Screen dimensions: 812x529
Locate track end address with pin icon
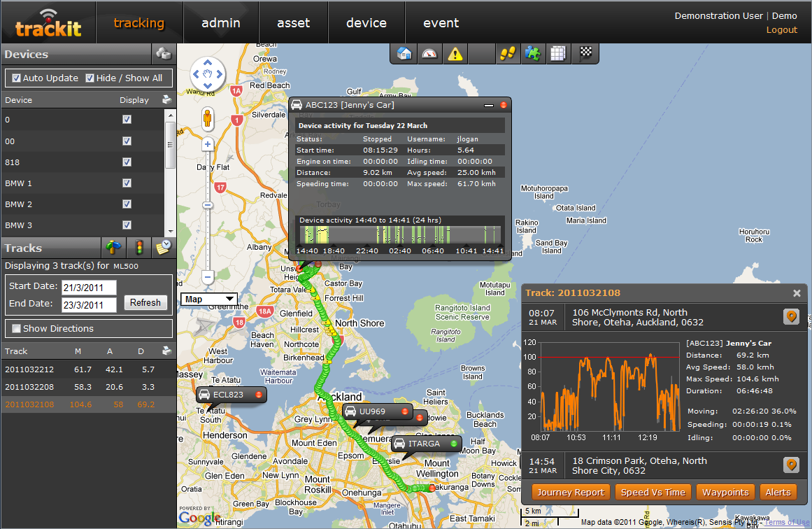[x=791, y=465]
